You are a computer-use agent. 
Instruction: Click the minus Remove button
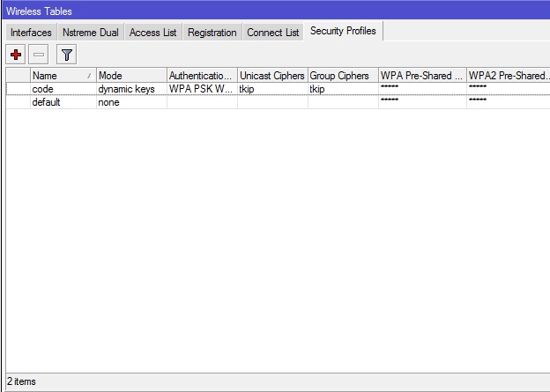(x=38, y=55)
